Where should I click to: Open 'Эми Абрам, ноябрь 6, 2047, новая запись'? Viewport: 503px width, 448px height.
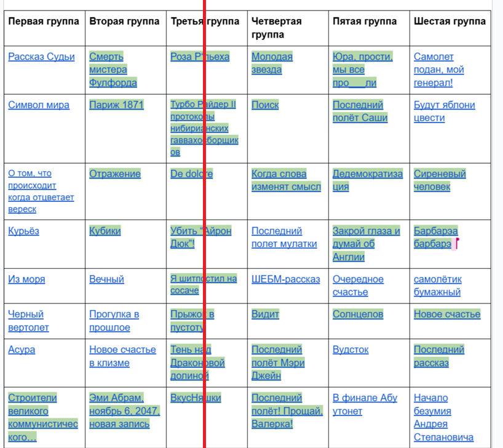tap(124, 410)
